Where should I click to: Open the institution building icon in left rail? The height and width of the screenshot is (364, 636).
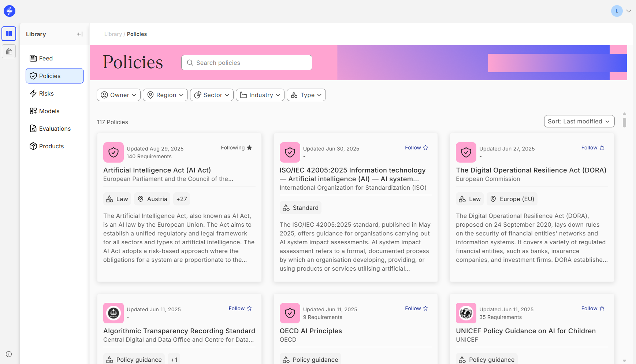point(9,52)
